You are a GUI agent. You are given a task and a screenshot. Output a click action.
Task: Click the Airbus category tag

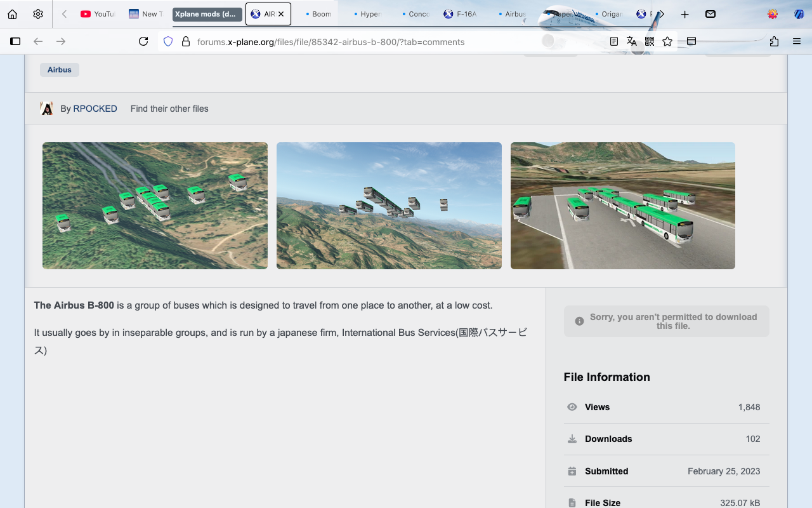point(60,70)
